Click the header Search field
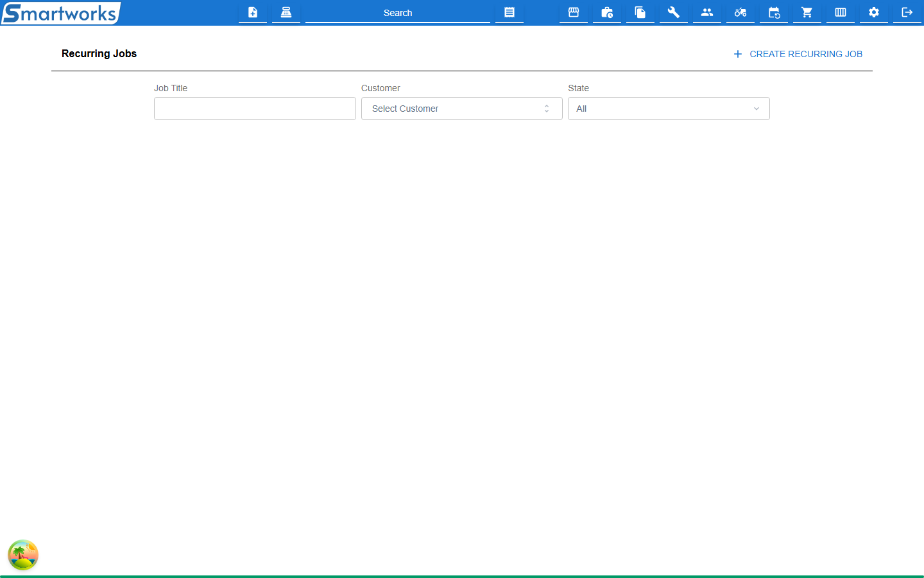This screenshot has width=924, height=578. [x=398, y=13]
